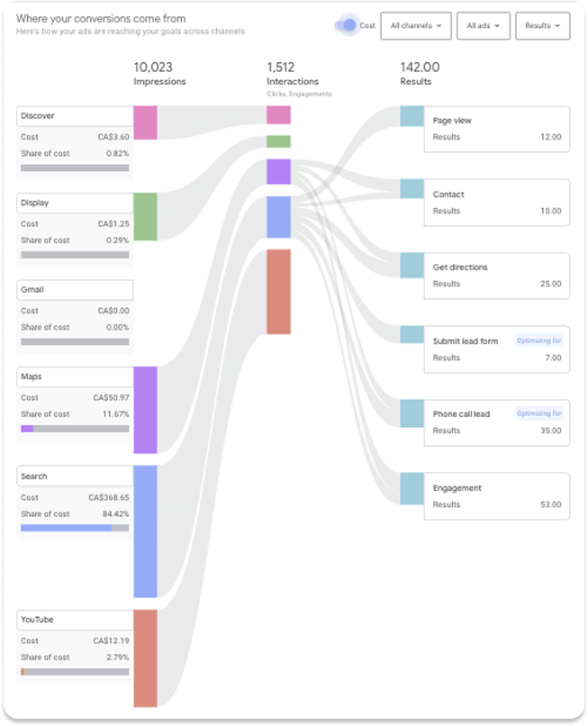
Task: Click the blue Search interactions block
Action: [278, 217]
